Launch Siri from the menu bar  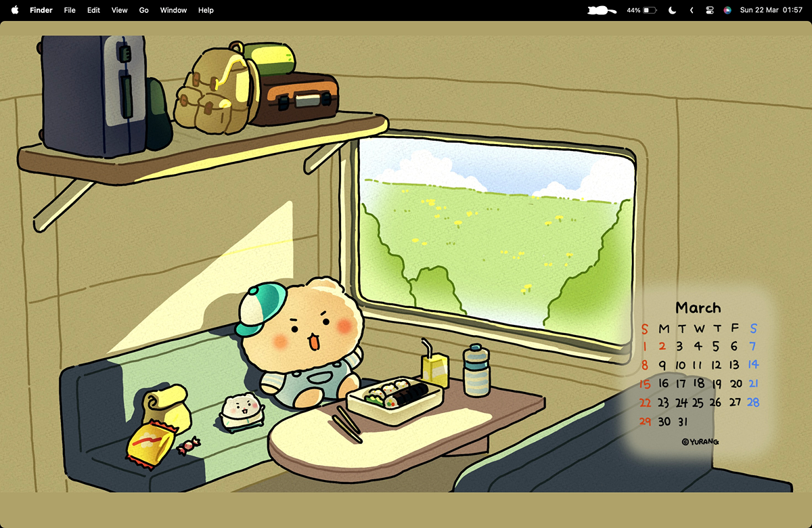727,10
